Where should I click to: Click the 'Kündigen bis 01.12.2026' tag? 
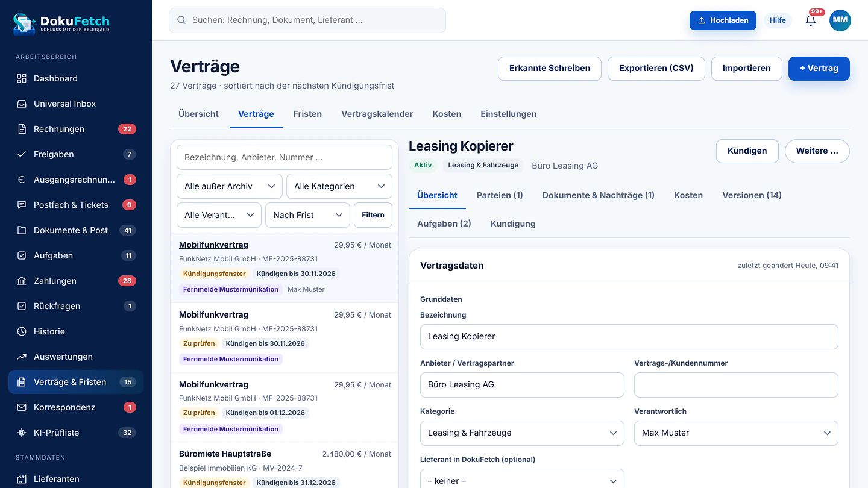click(x=265, y=413)
